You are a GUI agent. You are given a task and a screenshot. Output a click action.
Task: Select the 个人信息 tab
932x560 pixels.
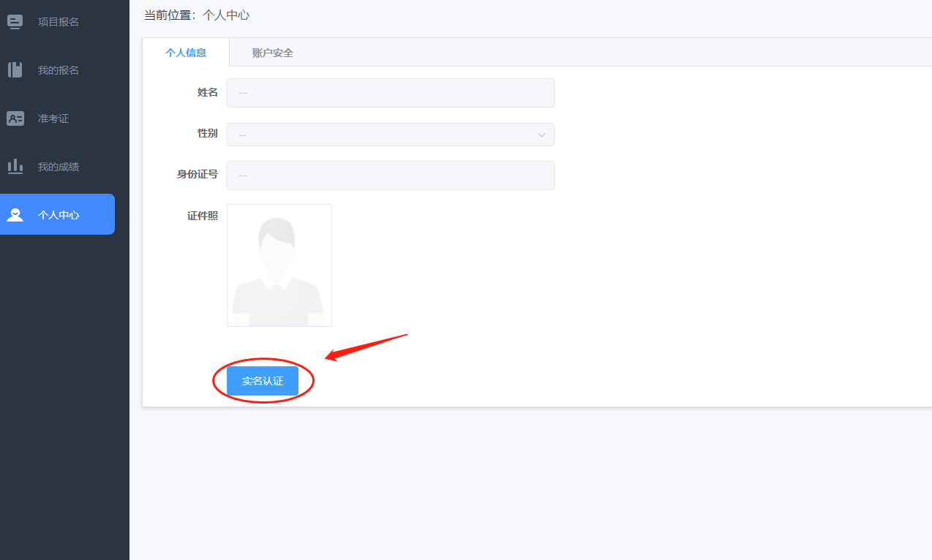click(x=186, y=53)
